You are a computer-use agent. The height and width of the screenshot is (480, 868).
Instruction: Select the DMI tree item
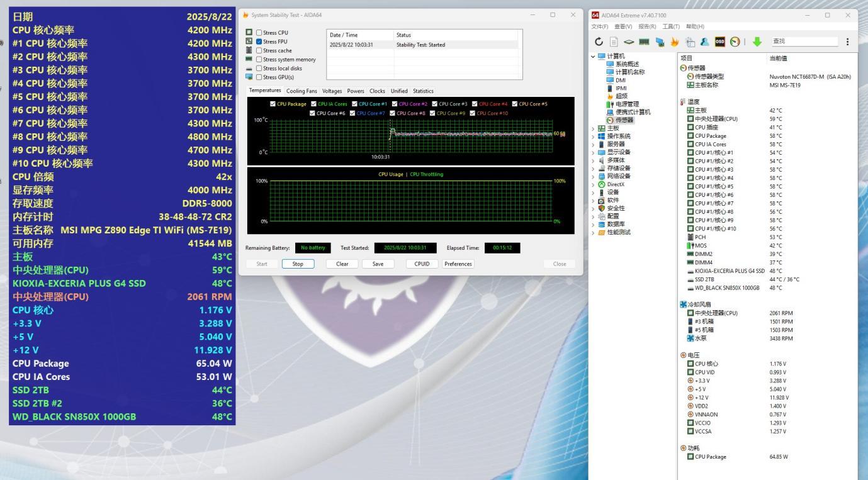pos(616,80)
